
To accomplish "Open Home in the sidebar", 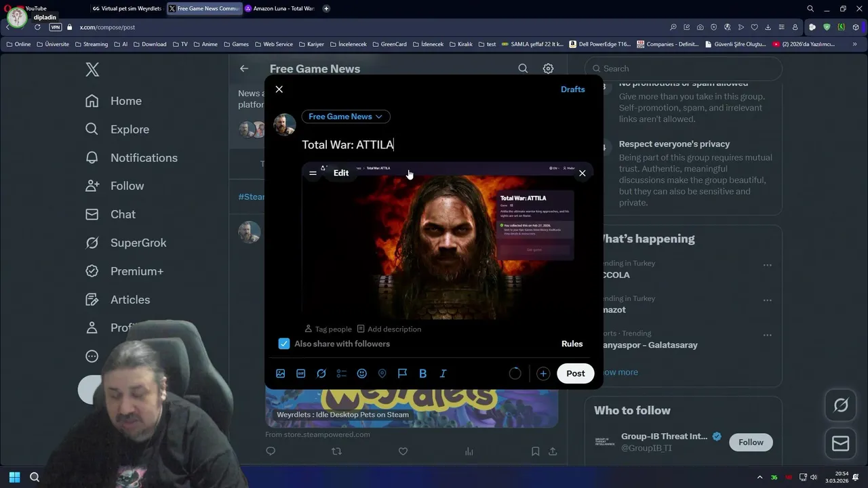I will tap(114, 101).
